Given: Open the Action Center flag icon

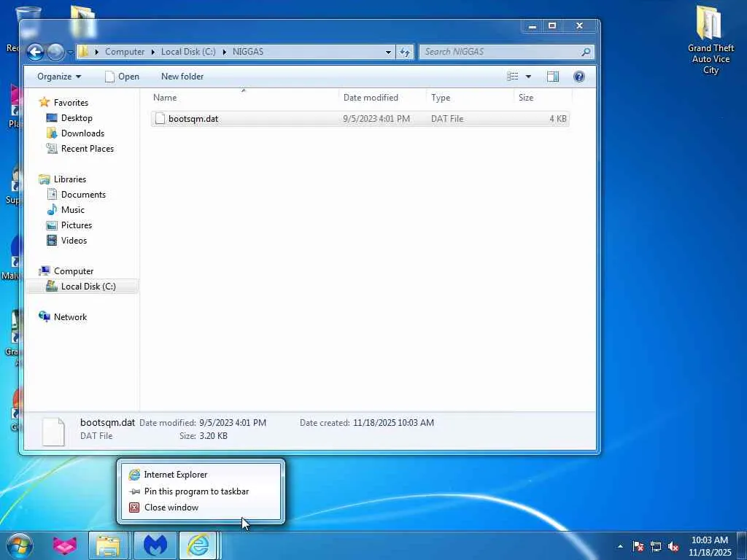Looking at the screenshot, I should pyautogui.click(x=638, y=546).
